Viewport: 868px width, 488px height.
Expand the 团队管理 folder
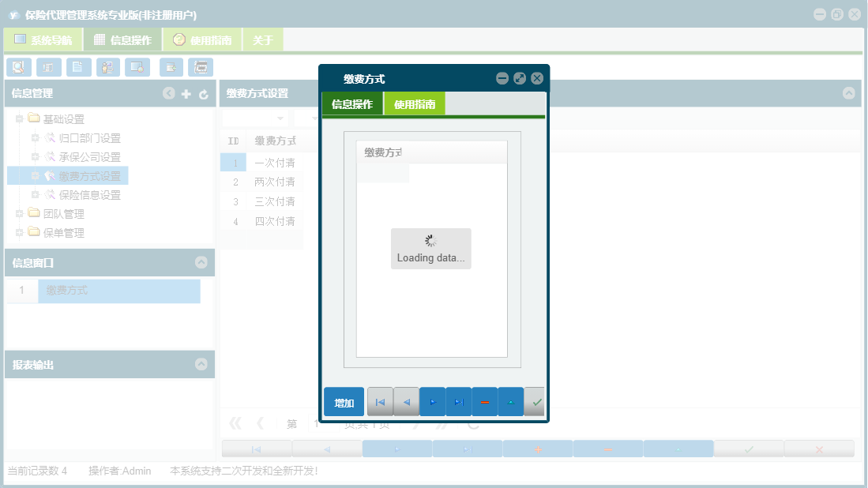point(17,213)
